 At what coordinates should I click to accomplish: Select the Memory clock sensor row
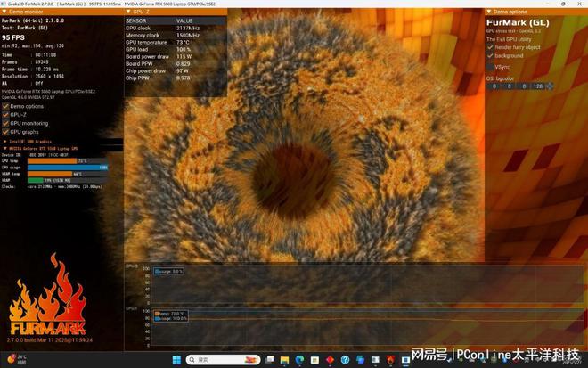tap(176, 36)
